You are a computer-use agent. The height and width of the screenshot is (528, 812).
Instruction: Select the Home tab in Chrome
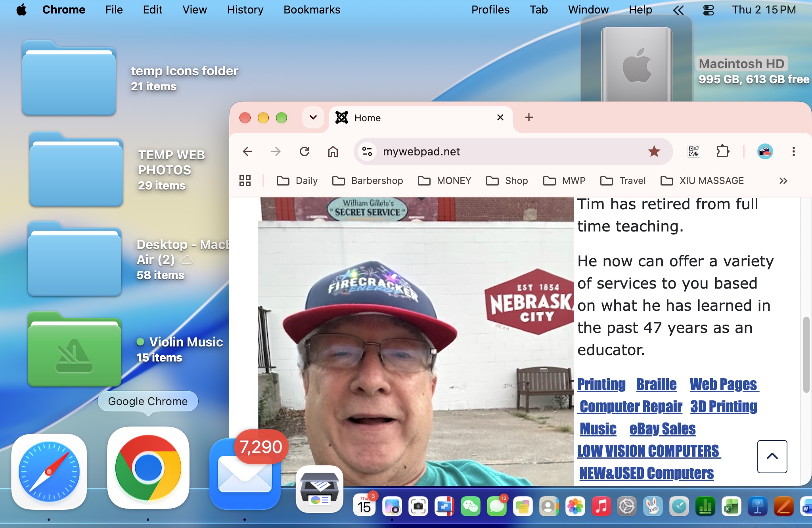[x=420, y=118]
